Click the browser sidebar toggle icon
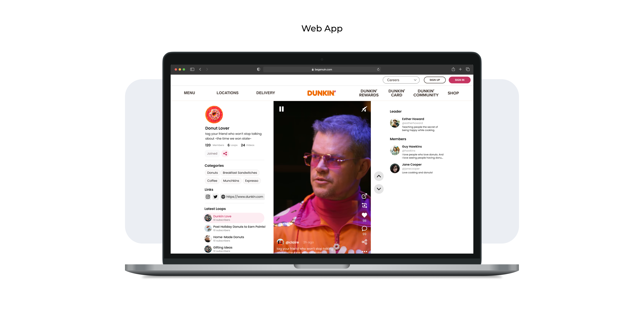 click(x=192, y=69)
